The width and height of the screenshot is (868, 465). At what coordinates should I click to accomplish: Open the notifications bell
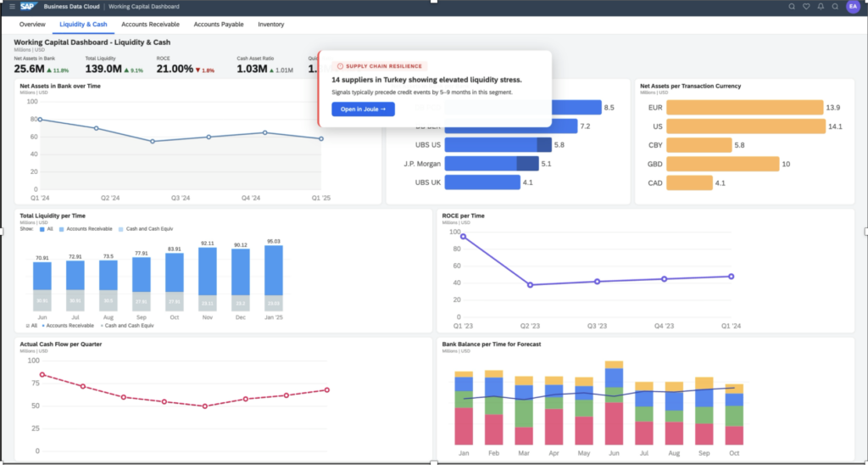pyautogui.click(x=821, y=7)
